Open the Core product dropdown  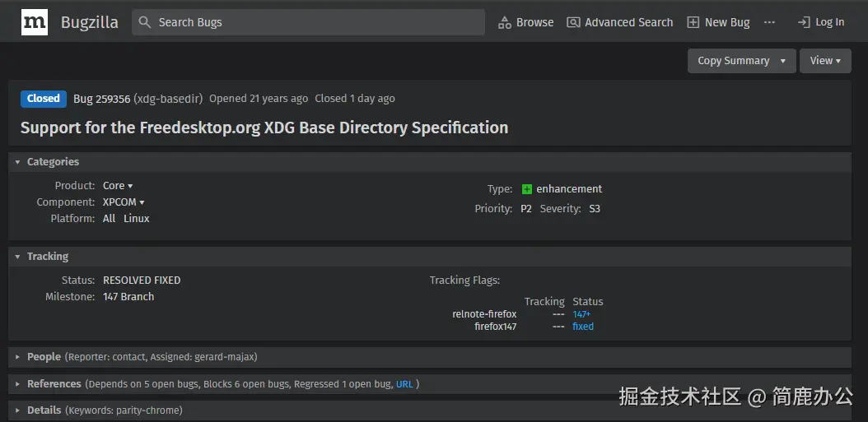click(118, 186)
